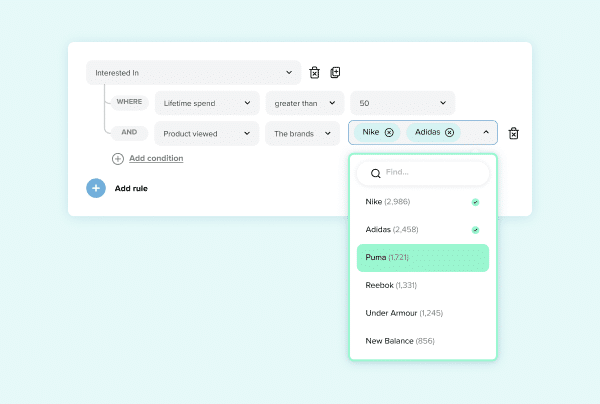Click the blue plus Add rule icon
Viewport: 600px width, 404px height.
tap(96, 188)
